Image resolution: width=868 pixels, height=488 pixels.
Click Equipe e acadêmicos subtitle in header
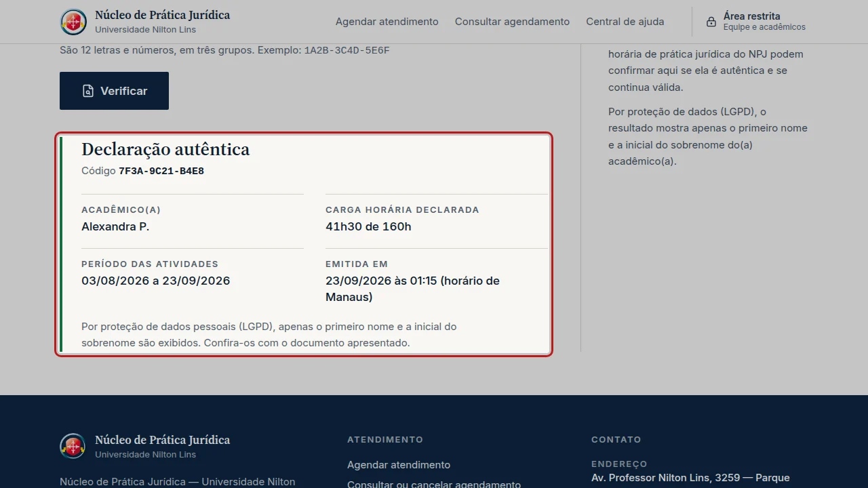(764, 28)
